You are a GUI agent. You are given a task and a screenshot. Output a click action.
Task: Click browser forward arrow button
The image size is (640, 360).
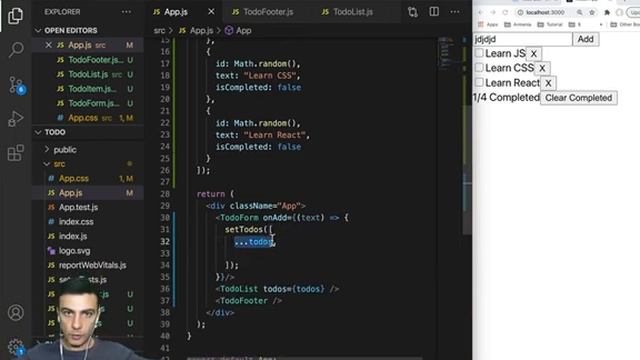tap(493, 12)
